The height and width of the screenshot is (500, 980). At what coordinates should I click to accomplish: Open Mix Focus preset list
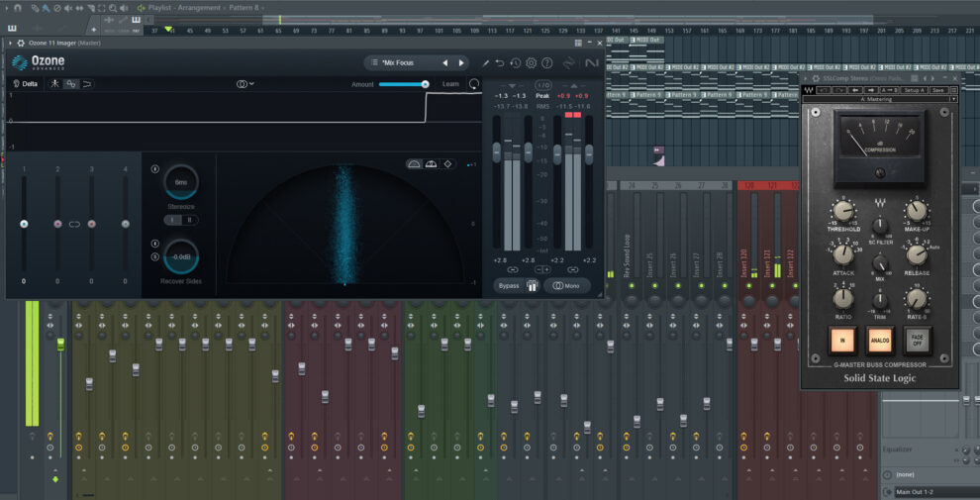400,63
